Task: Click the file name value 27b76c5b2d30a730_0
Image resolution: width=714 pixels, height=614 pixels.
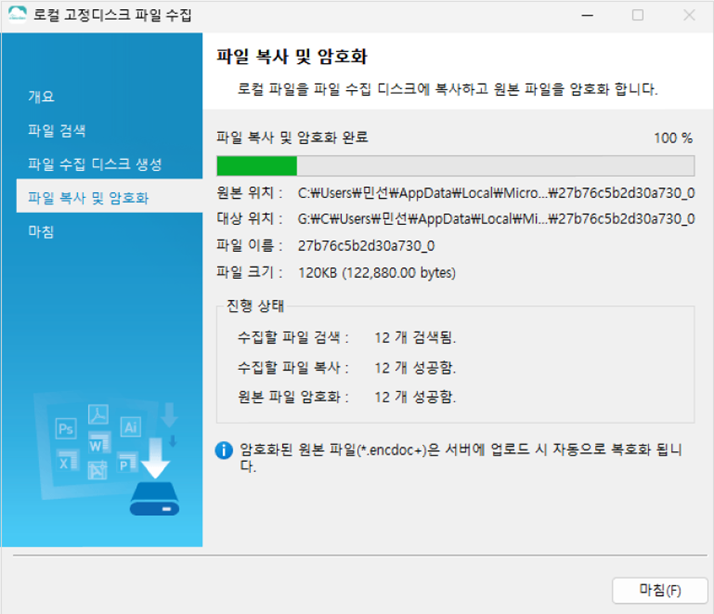Action: [x=366, y=246]
